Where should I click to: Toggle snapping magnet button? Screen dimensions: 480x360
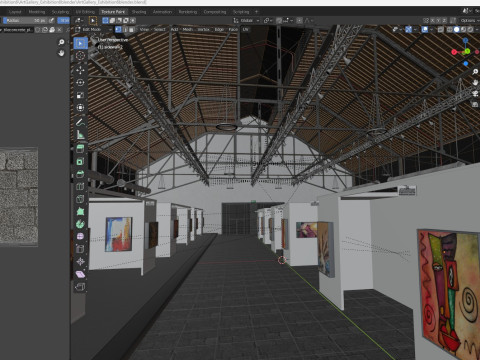(x=279, y=20)
